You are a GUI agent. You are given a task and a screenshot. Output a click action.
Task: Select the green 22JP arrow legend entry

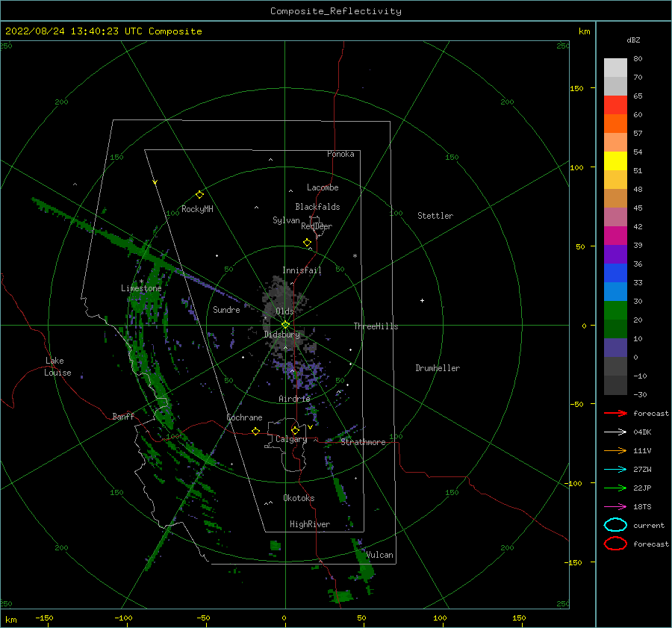pos(615,488)
